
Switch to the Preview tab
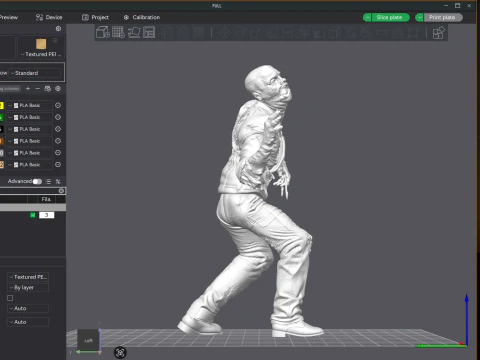[8, 17]
